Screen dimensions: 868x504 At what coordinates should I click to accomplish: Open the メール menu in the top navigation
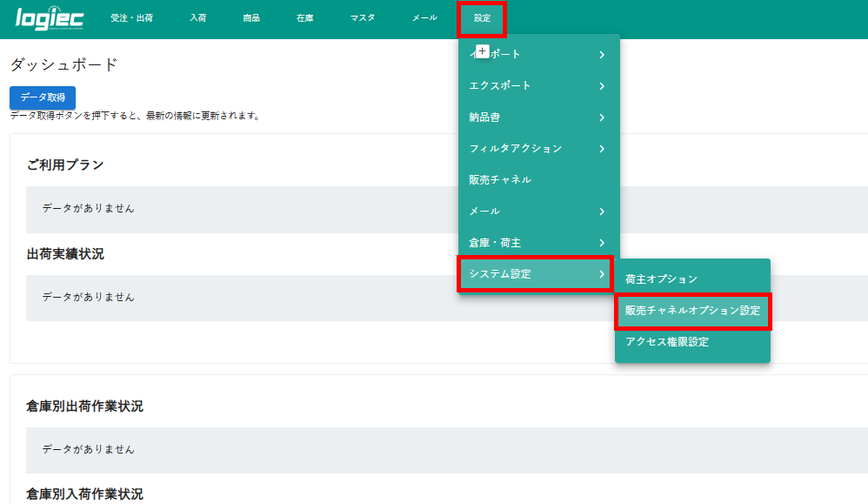tap(423, 17)
